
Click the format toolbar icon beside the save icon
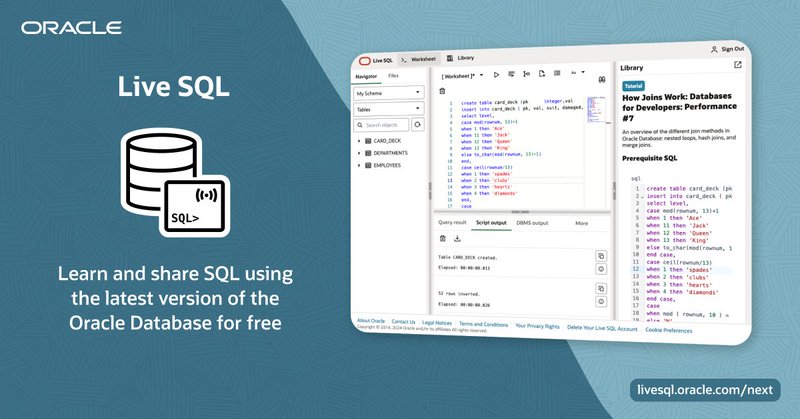point(557,73)
